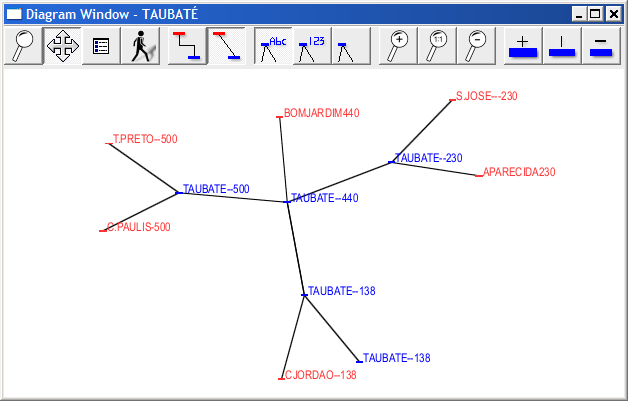Select TAUBATE--138 label connected to TAUBATE--440
This screenshot has height=401, width=628.
pos(342,291)
